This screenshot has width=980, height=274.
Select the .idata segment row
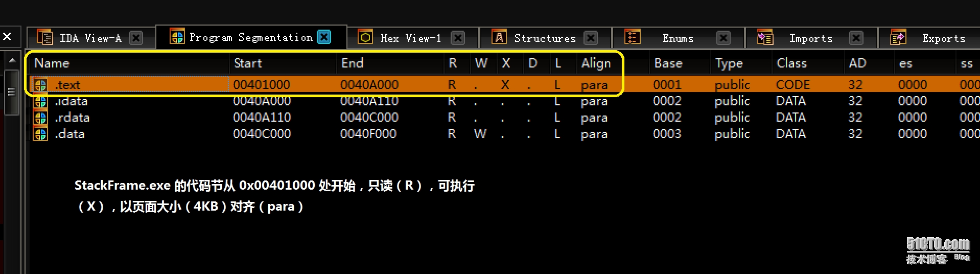505,101
